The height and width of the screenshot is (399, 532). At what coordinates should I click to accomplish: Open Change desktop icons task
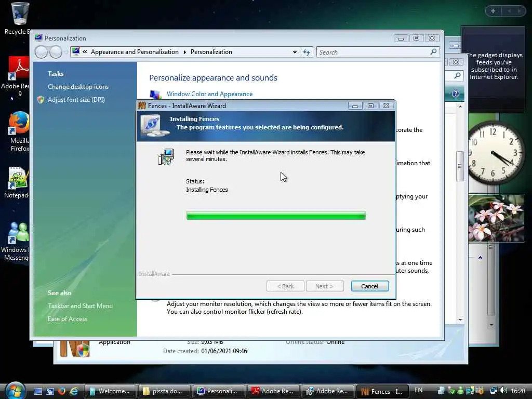coord(78,87)
